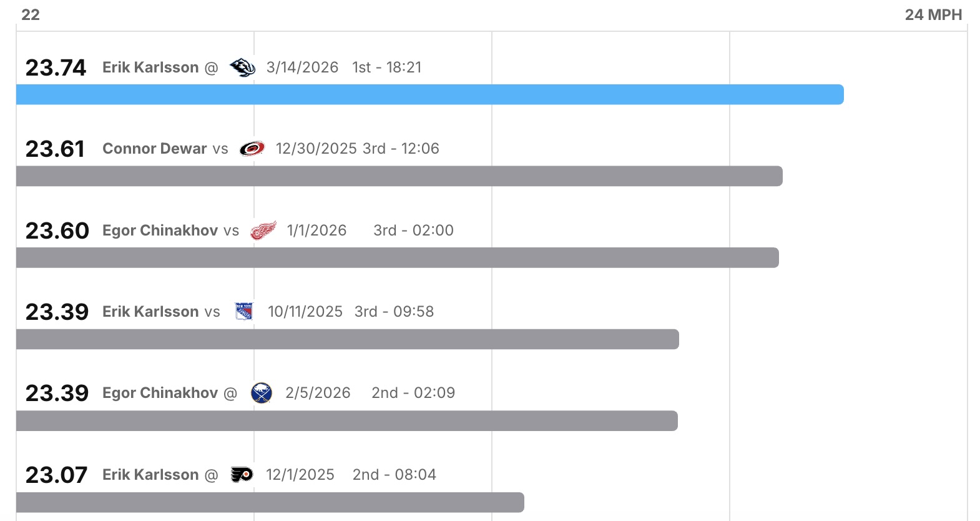Click the Carolina Hurricanes logo
The image size is (980, 521).
pyautogui.click(x=252, y=149)
